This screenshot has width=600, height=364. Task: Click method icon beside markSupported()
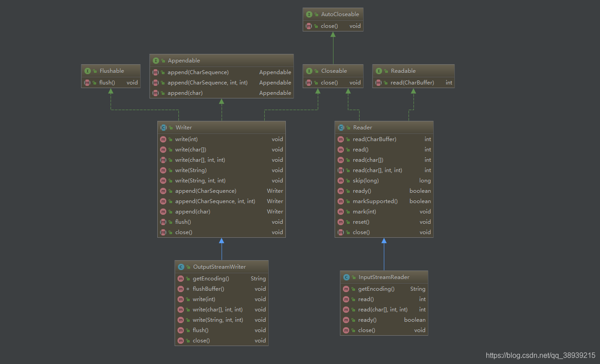coord(341,201)
